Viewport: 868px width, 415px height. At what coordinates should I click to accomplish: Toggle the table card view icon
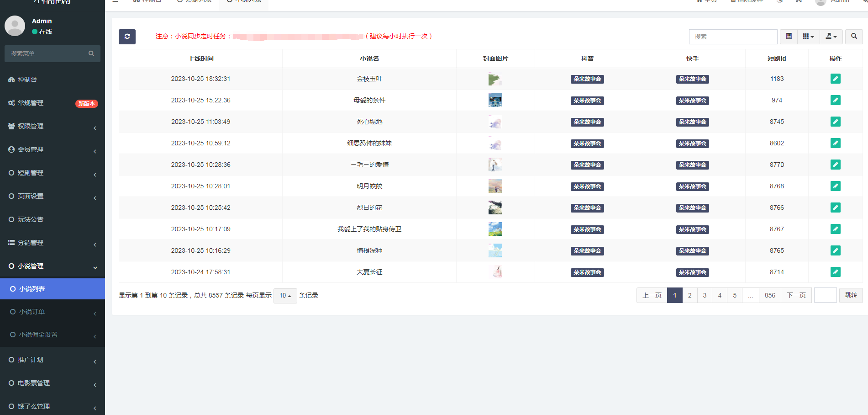(789, 37)
